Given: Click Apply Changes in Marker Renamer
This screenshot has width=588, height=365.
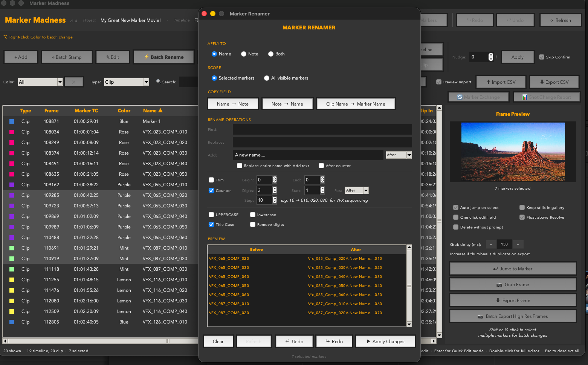Looking at the screenshot, I should tap(385, 341).
